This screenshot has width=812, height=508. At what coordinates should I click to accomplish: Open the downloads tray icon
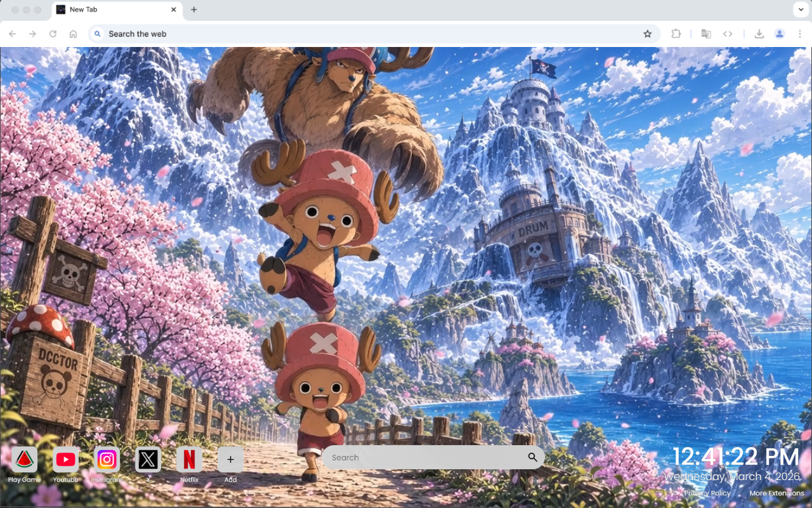(759, 34)
